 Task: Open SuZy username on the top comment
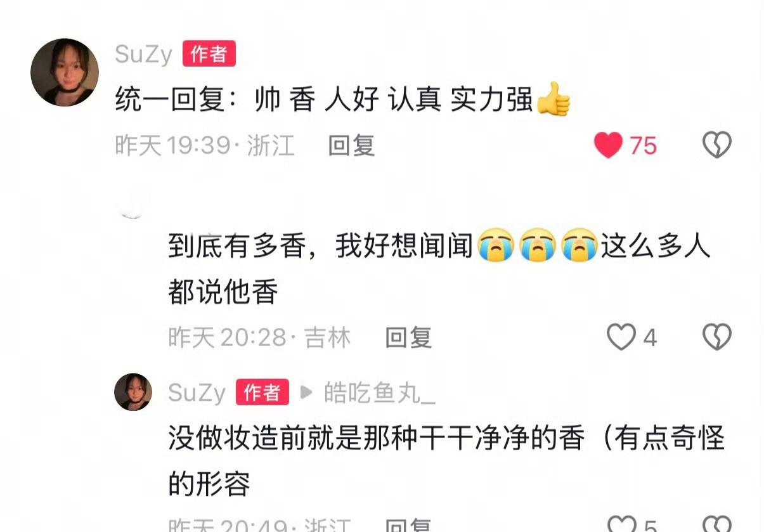click(144, 55)
